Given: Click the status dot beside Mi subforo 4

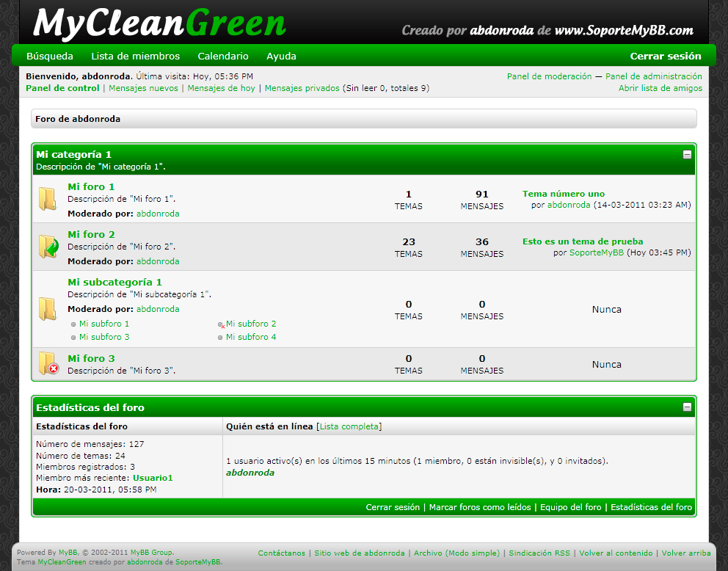Looking at the screenshot, I should pos(220,338).
